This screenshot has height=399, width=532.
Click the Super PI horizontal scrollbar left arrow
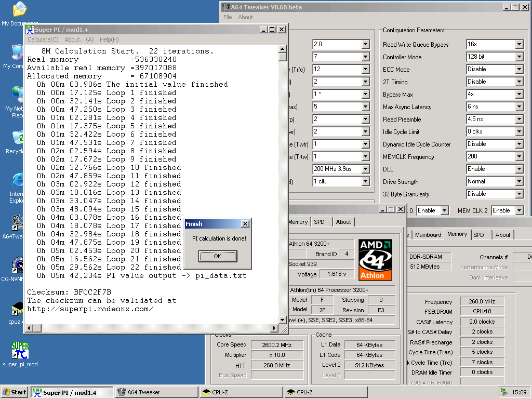[x=30, y=328]
